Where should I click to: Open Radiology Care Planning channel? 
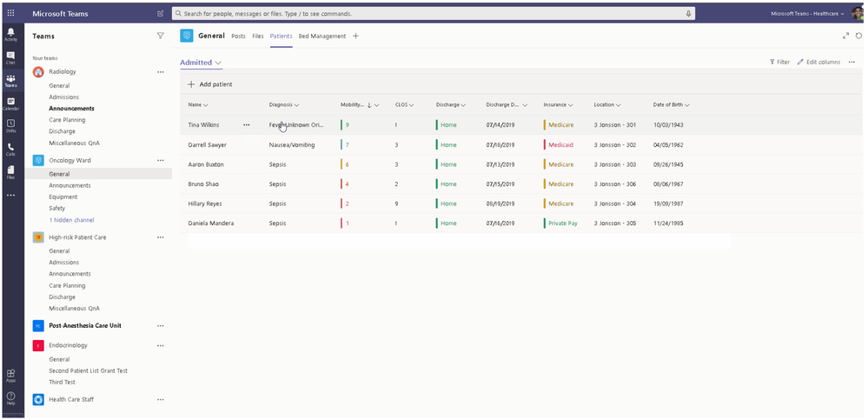(67, 120)
